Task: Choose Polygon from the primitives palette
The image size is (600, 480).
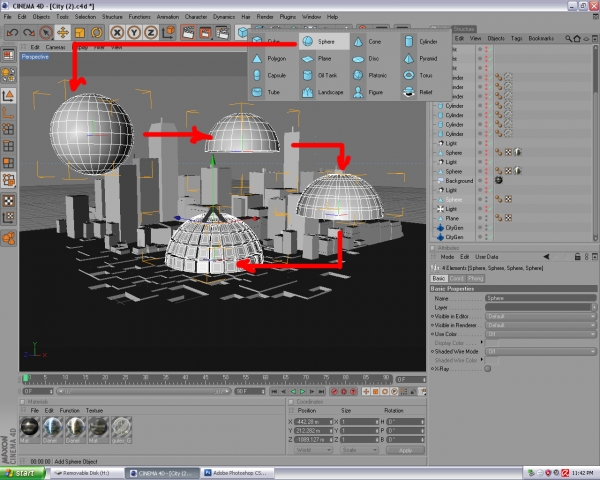Action: pos(273,59)
